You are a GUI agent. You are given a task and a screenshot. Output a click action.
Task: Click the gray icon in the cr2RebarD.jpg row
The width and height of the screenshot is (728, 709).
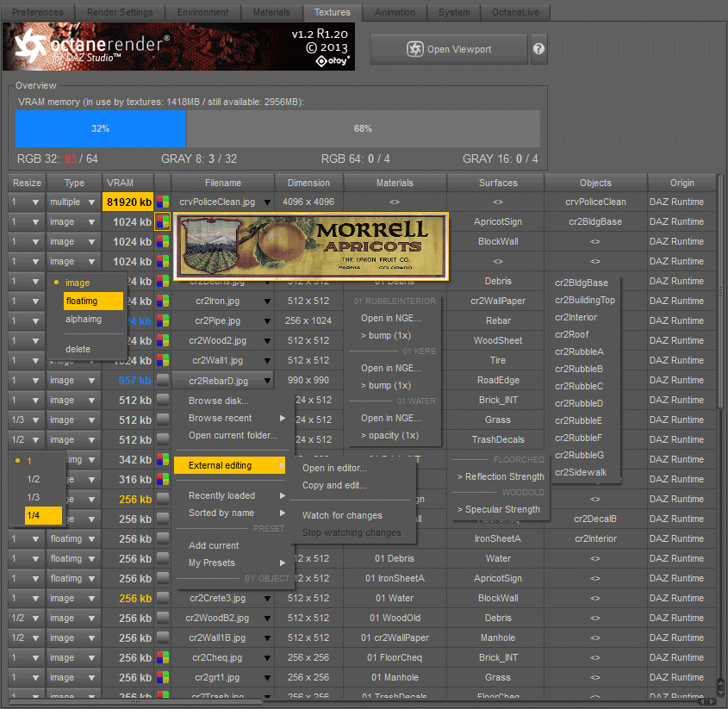[163, 380]
